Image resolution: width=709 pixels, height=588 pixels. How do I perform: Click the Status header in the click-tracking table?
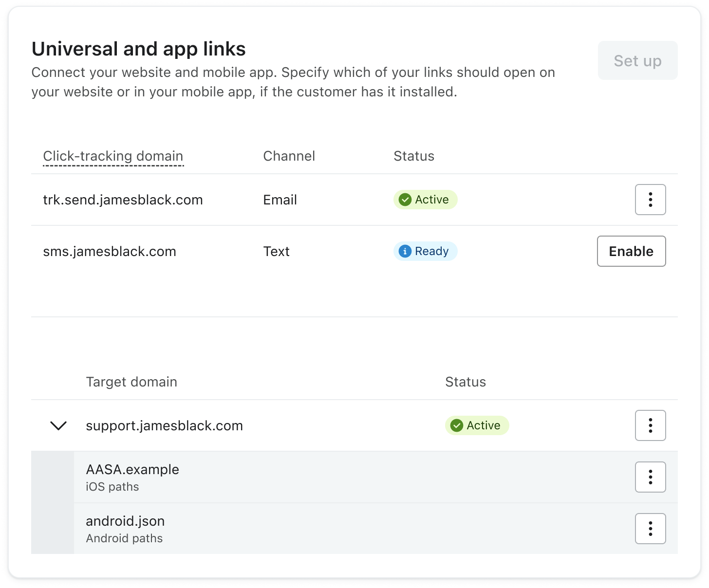(413, 156)
